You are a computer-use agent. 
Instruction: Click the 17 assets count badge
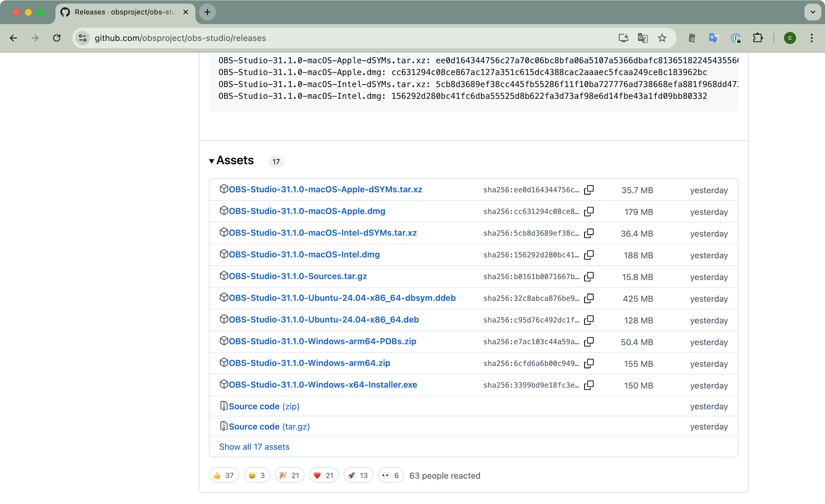pyautogui.click(x=276, y=162)
